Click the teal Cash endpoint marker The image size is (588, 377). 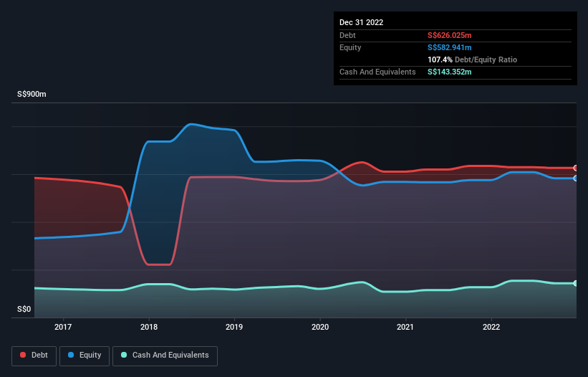pos(576,283)
